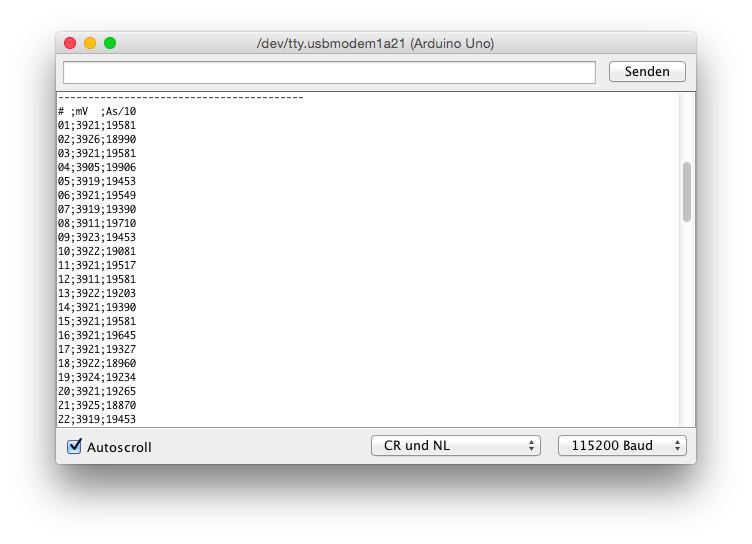Toggle the Autoscroll checkbox
This screenshot has height=544, width=752.
click(74, 446)
